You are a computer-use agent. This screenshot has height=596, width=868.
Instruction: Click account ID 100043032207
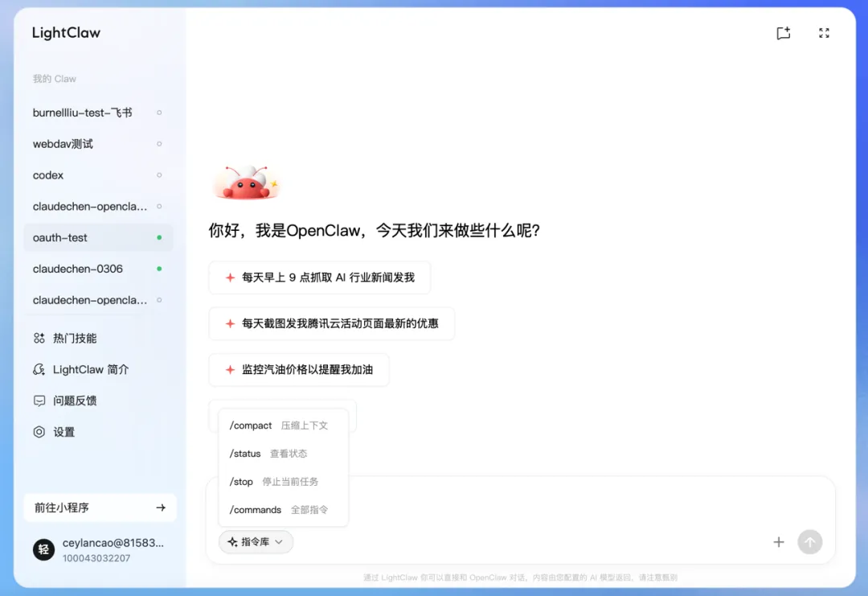point(96,558)
